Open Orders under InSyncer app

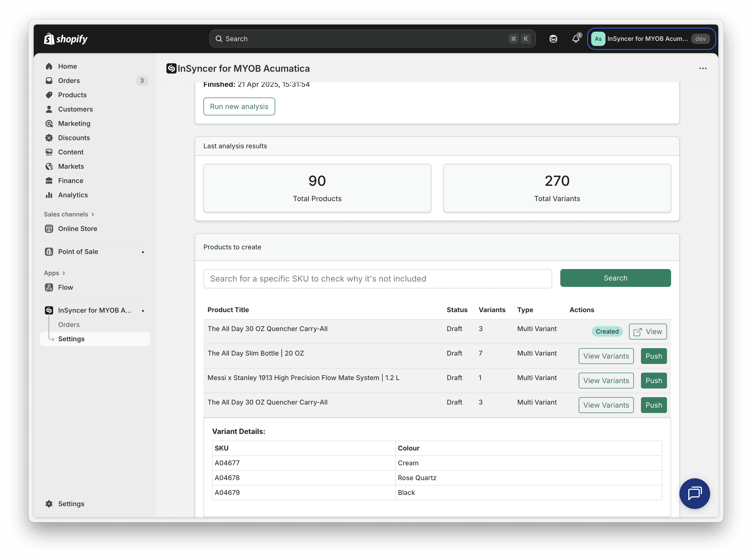pos(69,325)
